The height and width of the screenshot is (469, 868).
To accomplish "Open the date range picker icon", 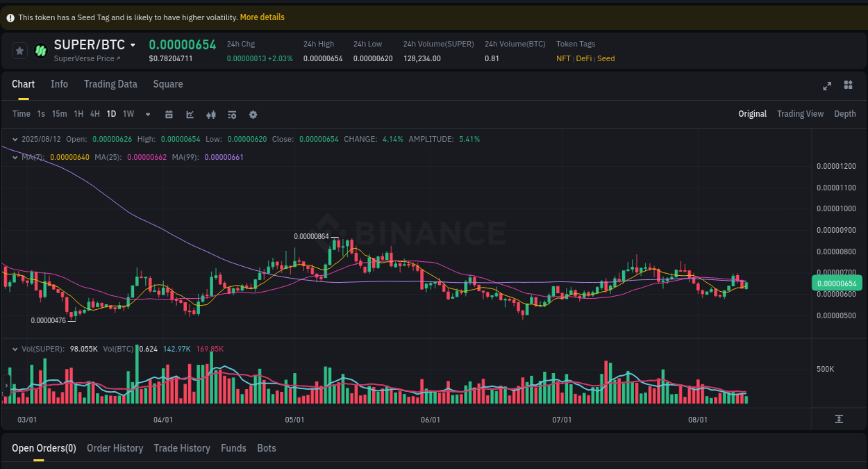I will (x=169, y=114).
